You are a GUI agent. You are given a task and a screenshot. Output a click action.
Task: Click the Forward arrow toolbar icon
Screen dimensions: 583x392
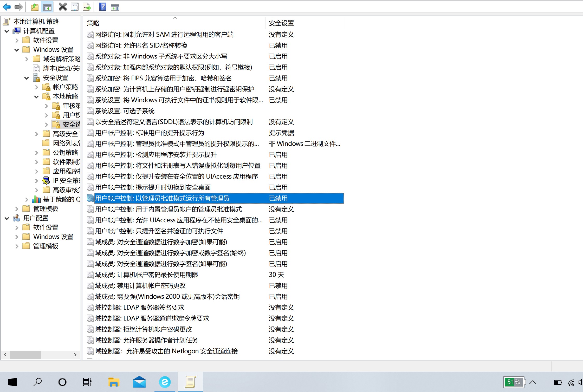coord(18,7)
